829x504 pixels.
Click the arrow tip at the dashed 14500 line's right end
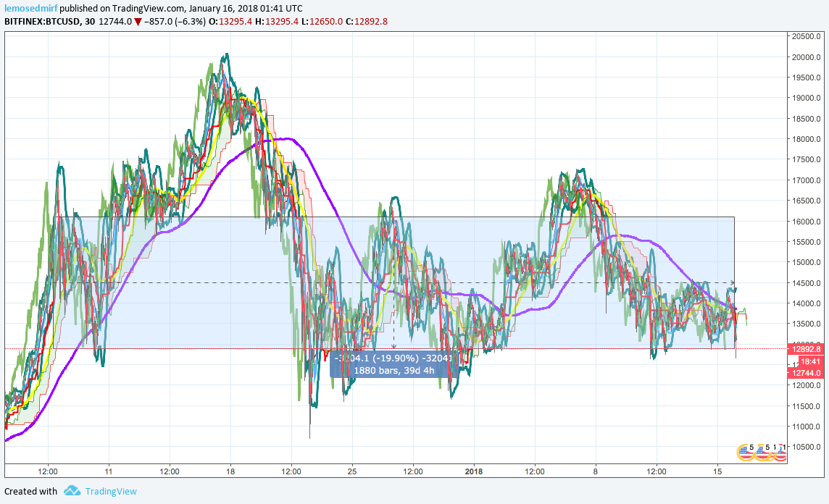(732, 282)
